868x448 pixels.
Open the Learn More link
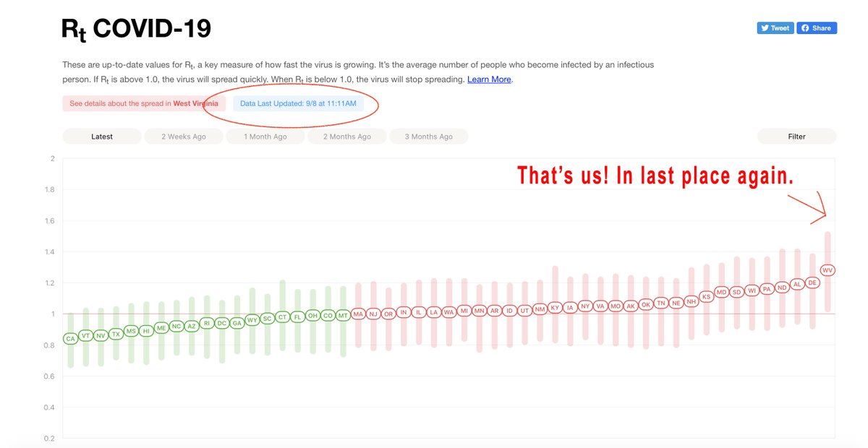(x=489, y=79)
